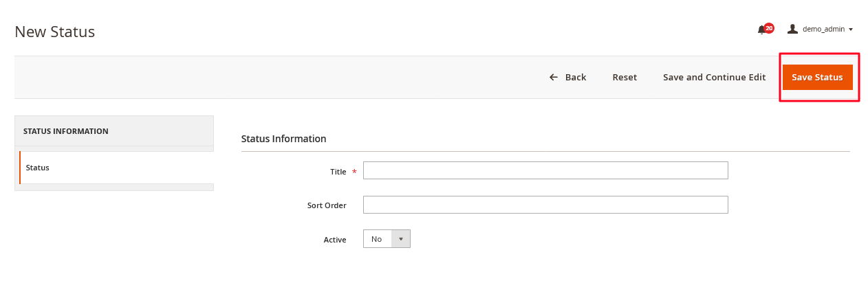This screenshot has width=868, height=294.
Task: Click the Status Information section heading
Action: point(283,139)
